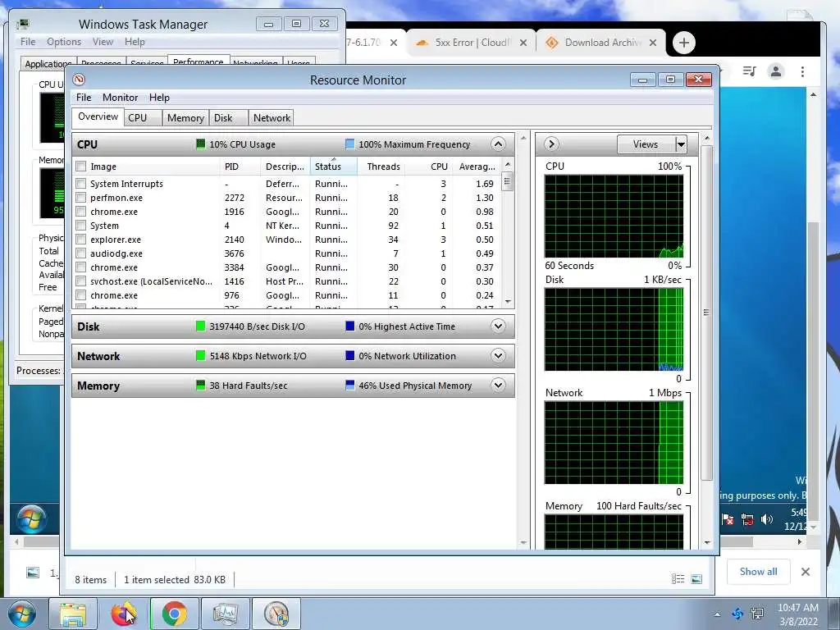Click the Used Physical Memory blue square
840x630 pixels.
[x=349, y=386]
